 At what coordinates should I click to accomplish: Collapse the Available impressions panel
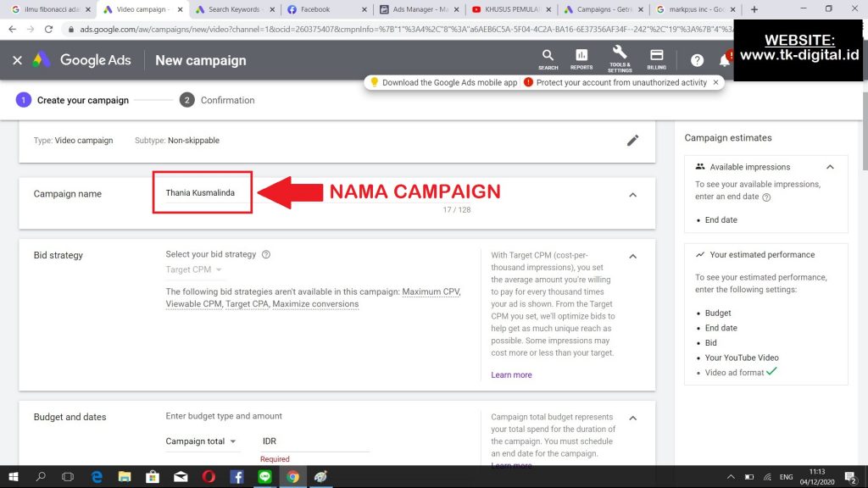pyautogui.click(x=830, y=167)
